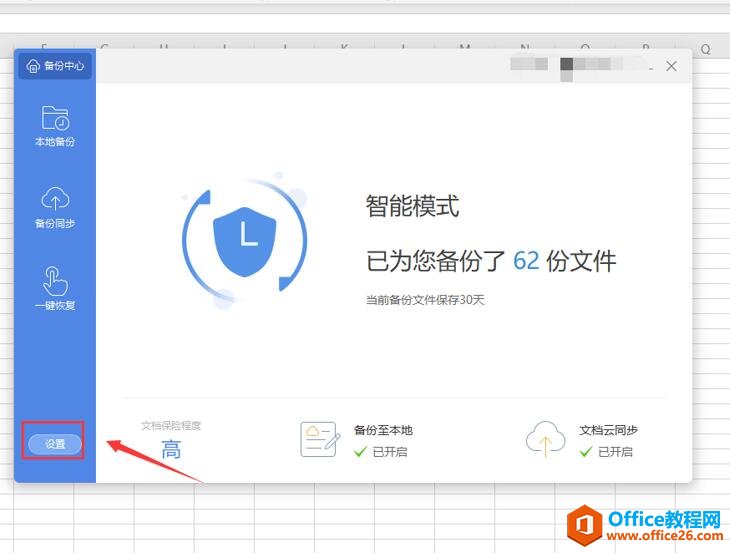This screenshot has height=553, width=730.
Task: Select column Q header in spreadsheet
Action: click(x=705, y=49)
